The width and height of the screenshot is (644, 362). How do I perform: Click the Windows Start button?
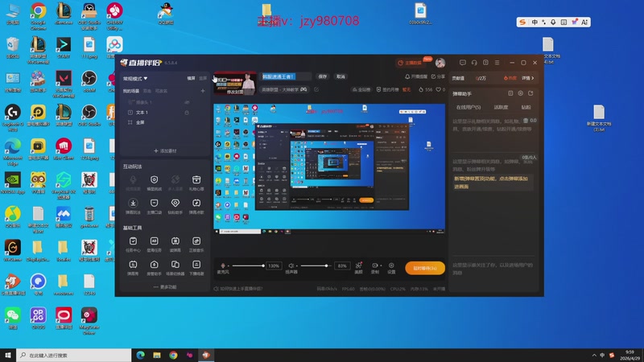[8, 355]
